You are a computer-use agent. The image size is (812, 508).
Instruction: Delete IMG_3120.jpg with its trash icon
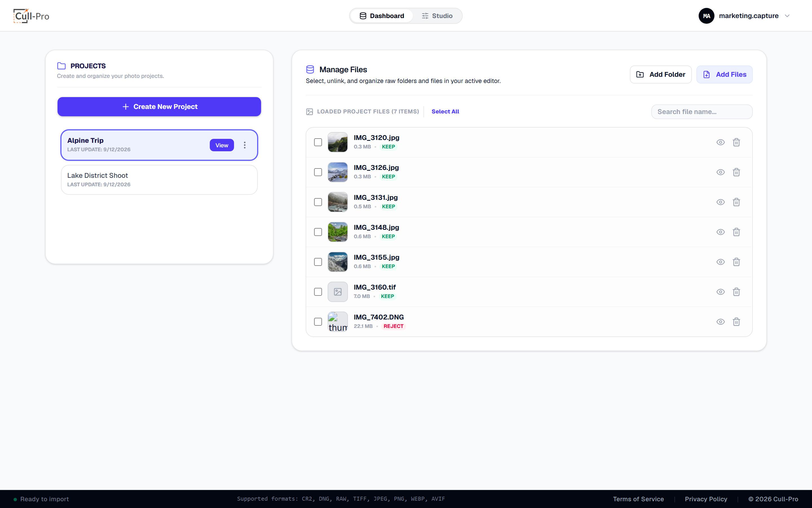[736, 142]
